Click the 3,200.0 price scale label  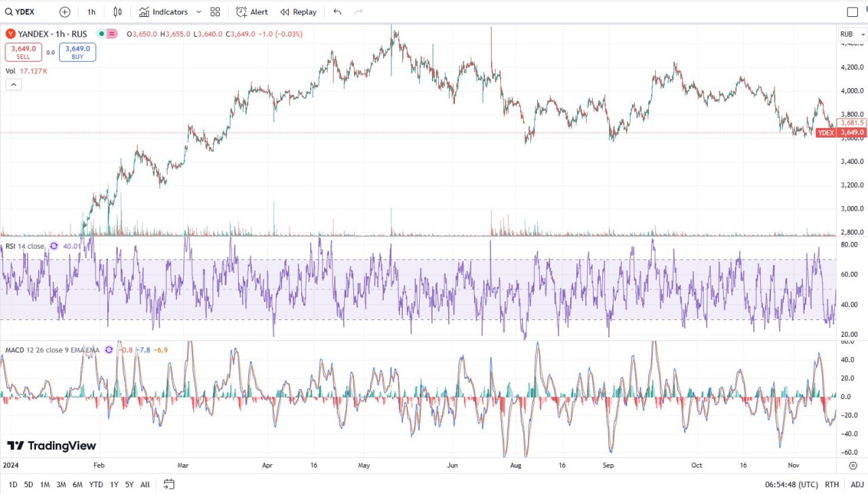852,185
